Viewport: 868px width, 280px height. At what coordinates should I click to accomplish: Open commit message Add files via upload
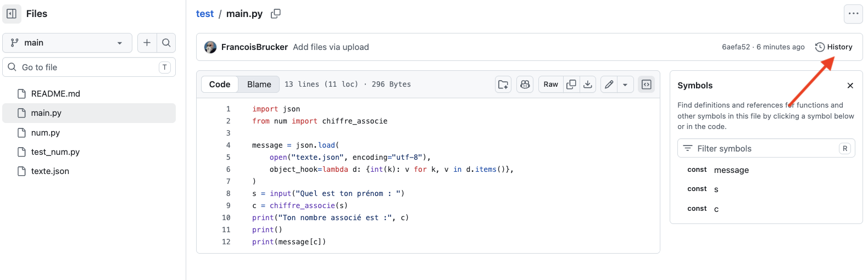click(331, 47)
